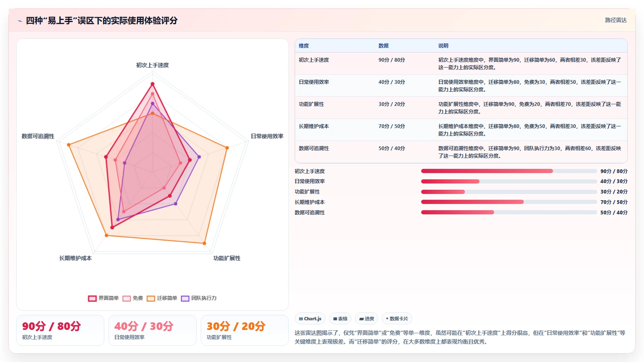
Task: Click the 长期维护成本 radar axis label
Action: click(x=76, y=259)
